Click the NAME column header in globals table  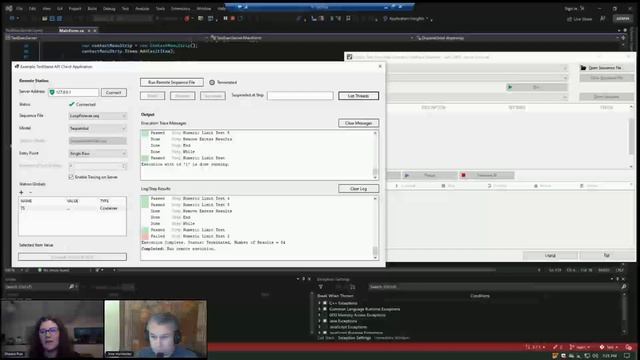[x=27, y=201]
